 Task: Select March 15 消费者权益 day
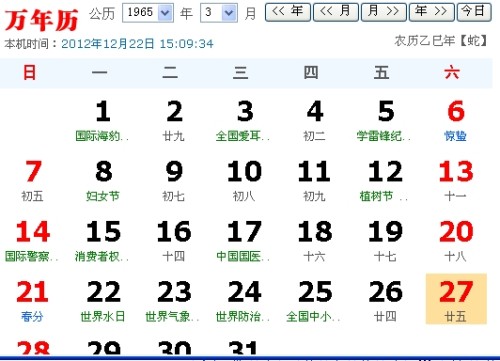tap(103, 241)
